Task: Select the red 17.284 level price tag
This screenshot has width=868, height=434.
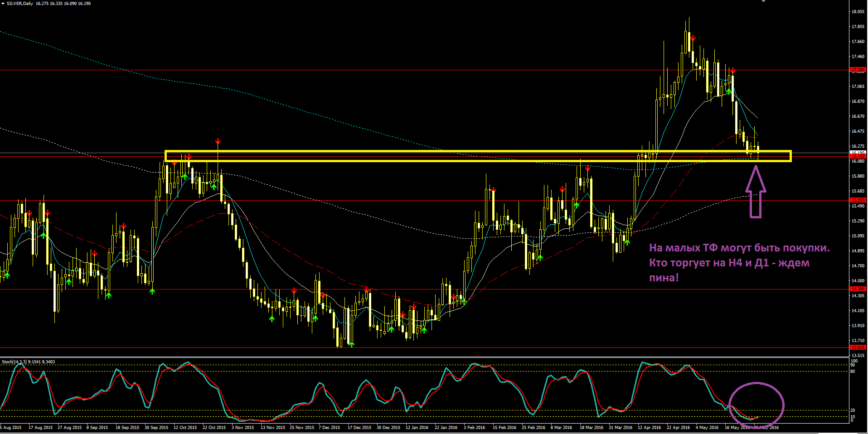Action: point(858,70)
